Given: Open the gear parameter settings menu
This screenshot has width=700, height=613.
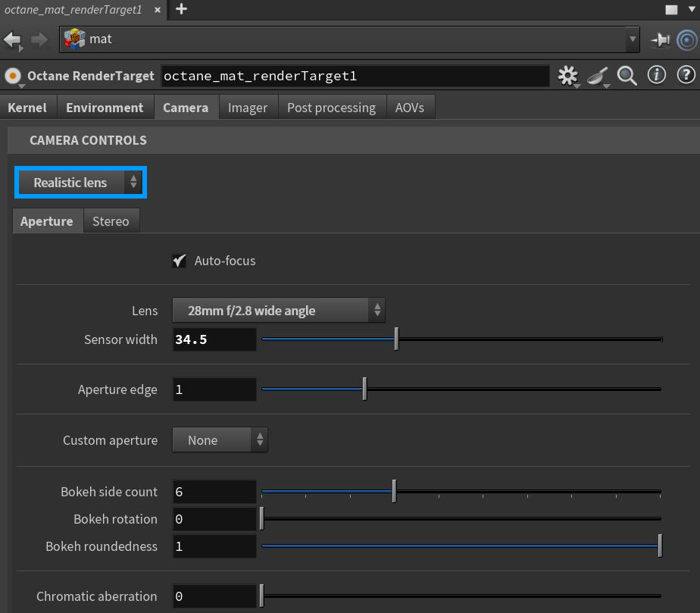Looking at the screenshot, I should [x=567, y=75].
